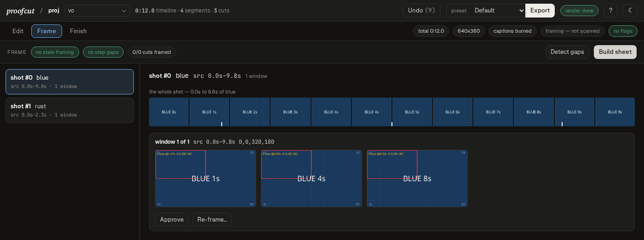
Task: Click the Export button
Action: [x=540, y=11]
